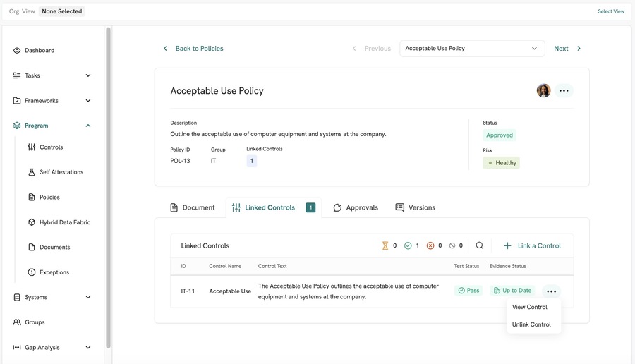Click the Control Text column header
This screenshot has height=364, width=635.
pos(272,266)
